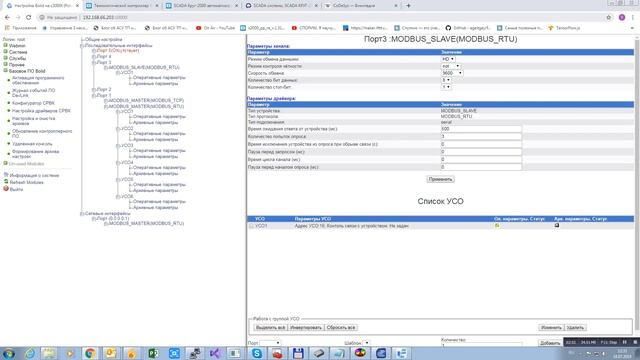Click the browser back arrow
Viewport: 640px width, 360px height.
7,18
